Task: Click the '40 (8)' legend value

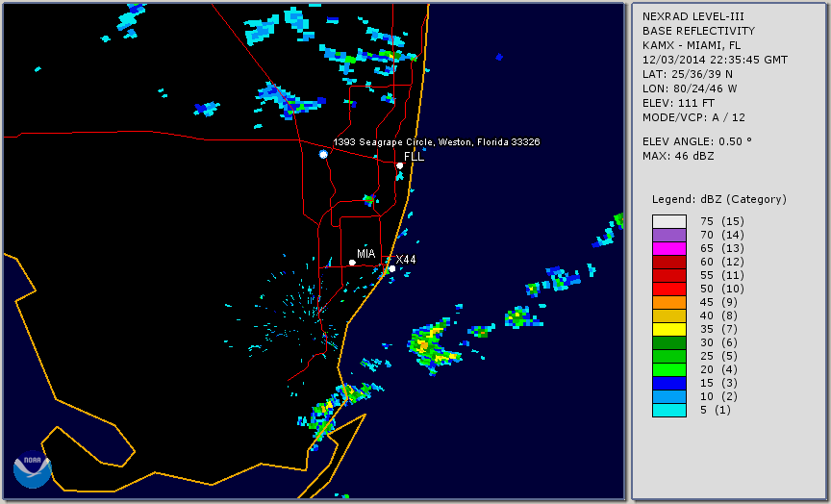Action: pos(718,315)
